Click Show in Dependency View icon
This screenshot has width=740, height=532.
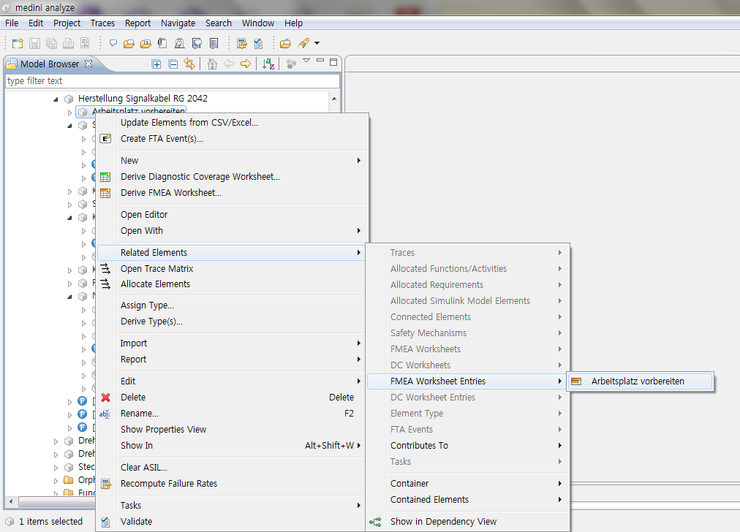point(376,521)
